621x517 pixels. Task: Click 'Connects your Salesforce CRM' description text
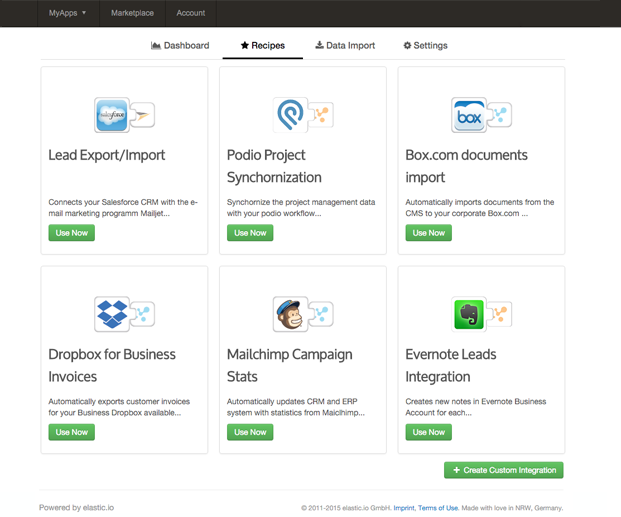(x=123, y=208)
